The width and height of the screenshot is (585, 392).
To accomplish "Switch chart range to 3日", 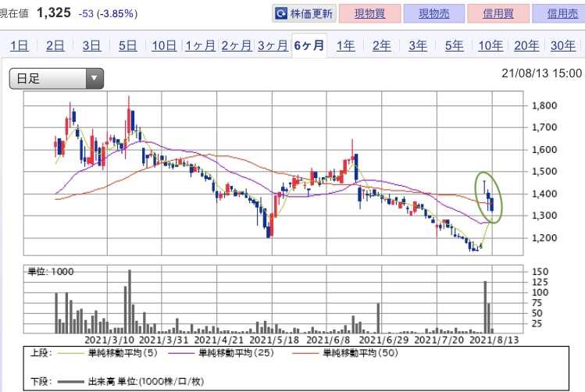I will pos(91,45).
